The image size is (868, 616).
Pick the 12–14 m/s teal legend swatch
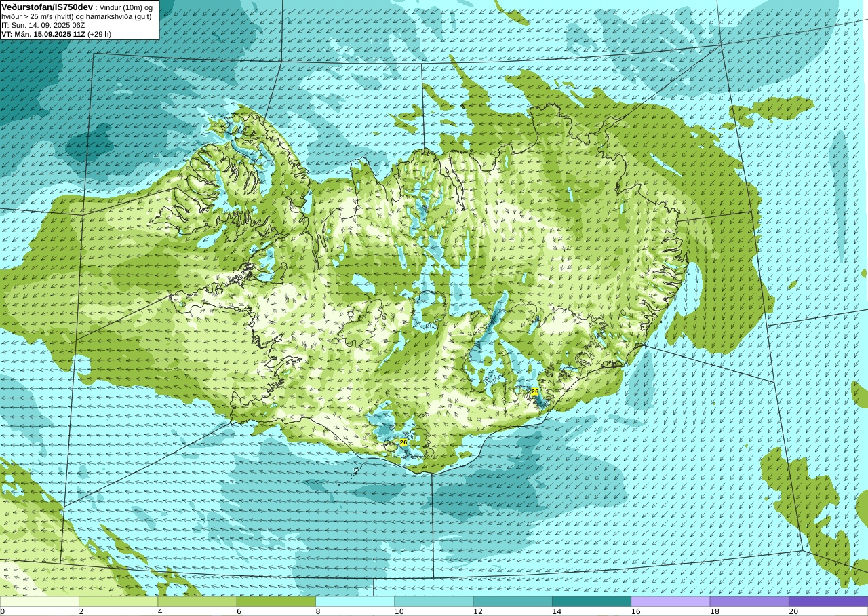(x=513, y=601)
